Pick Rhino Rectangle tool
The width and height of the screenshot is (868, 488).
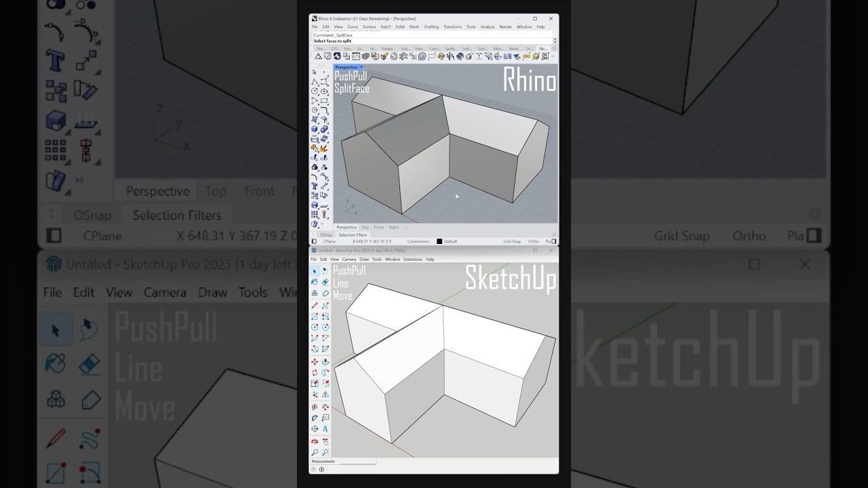coord(324,100)
